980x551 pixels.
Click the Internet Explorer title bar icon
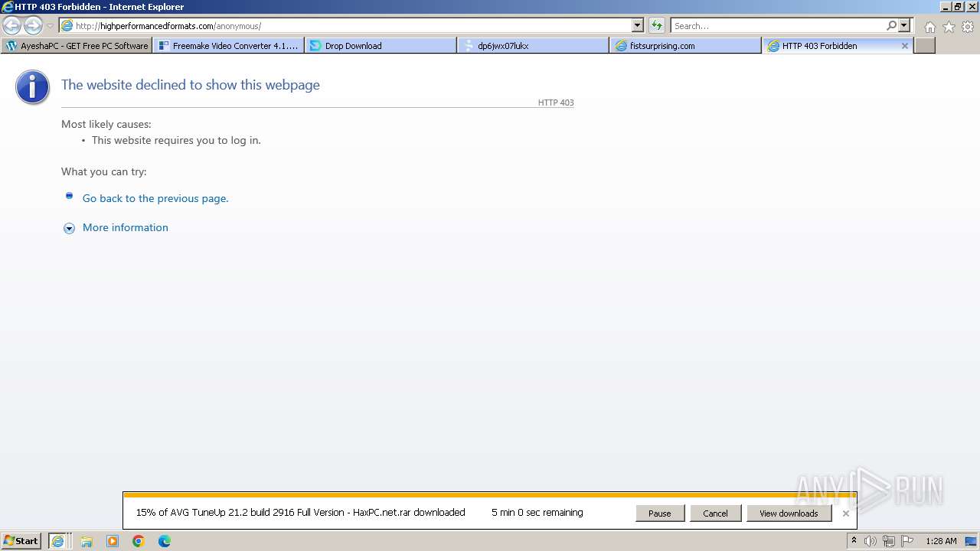(x=7, y=7)
